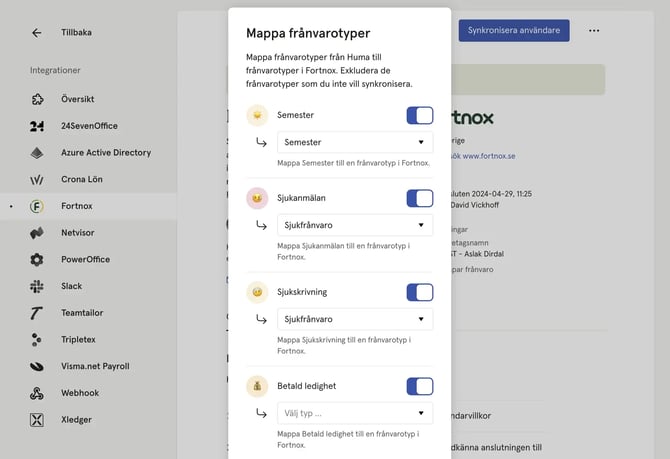Select the 24SevenOffice logo icon
The height and width of the screenshot is (459, 670).
click(37, 126)
